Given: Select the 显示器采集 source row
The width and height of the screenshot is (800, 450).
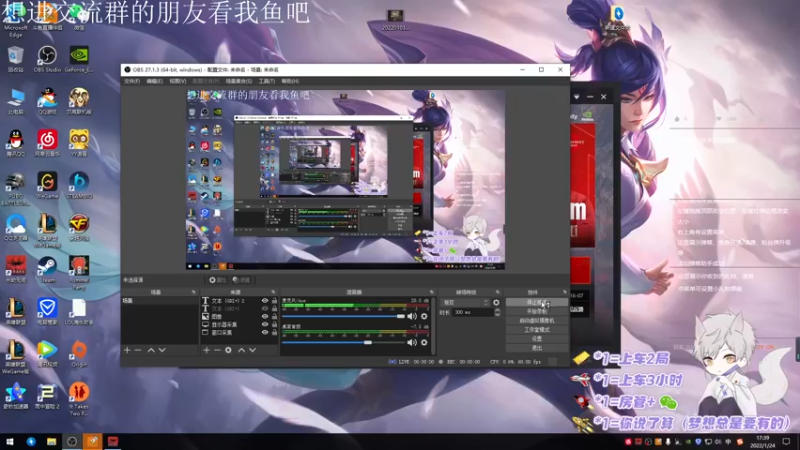Looking at the screenshot, I should [x=239, y=324].
